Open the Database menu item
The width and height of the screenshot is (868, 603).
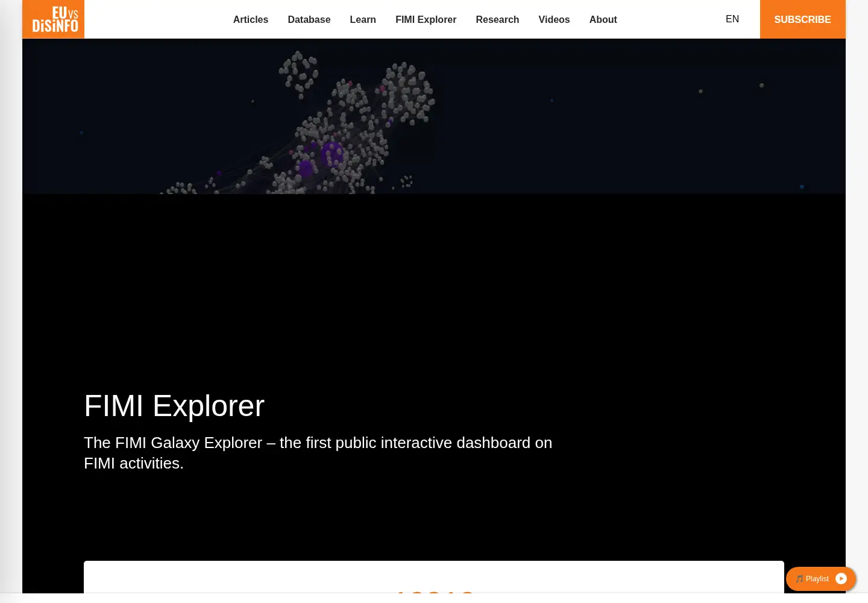point(309,19)
